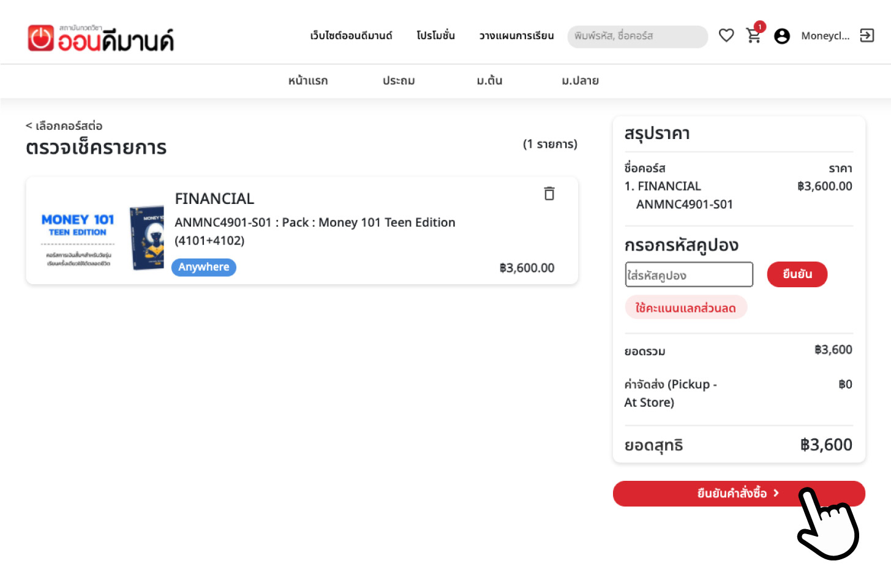Open the โปรโมชั่น menu

(x=435, y=36)
